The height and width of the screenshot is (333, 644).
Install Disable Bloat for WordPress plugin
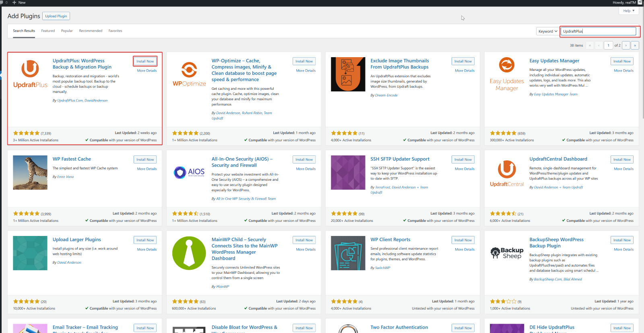coord(304,328)
